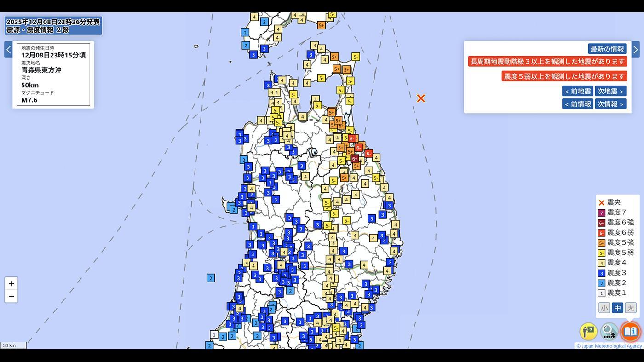Image resolution: width=644 pixels, height=362 pixels.
Task: Set legend icon size to 中 (medium)
Action: 617,308
